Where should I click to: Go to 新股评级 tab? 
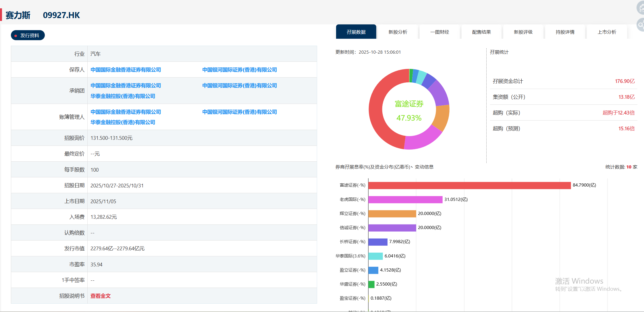click(523, 32)
